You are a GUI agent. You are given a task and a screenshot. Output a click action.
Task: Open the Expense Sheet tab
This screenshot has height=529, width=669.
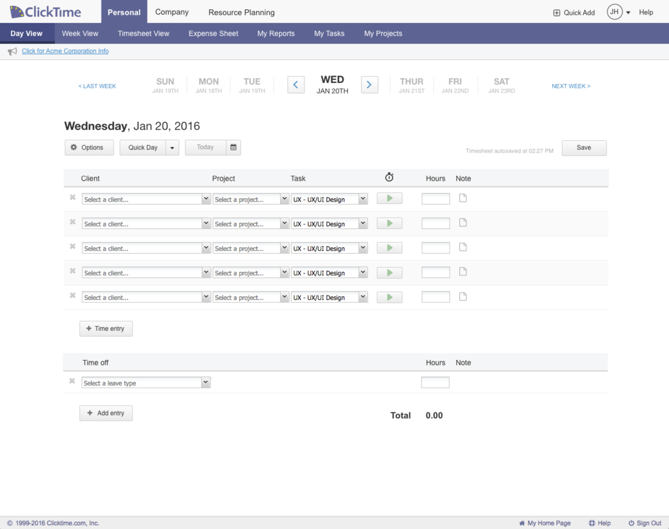213,33
